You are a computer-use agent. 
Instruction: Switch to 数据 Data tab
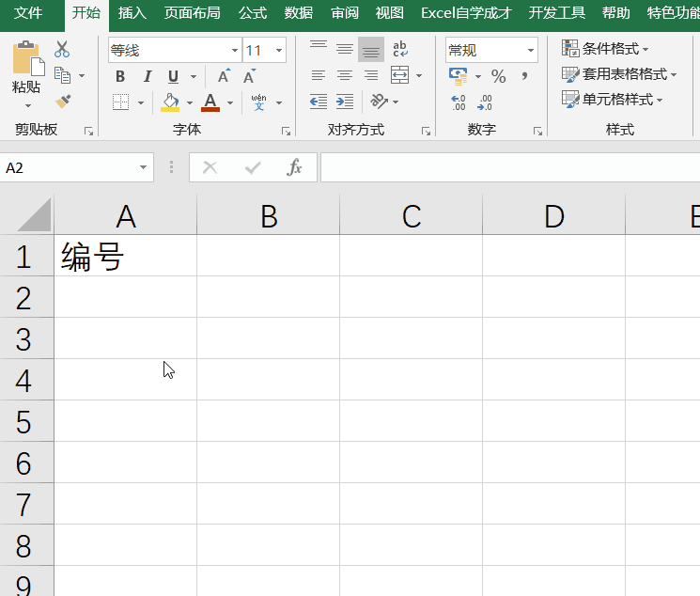coord(299,13)
